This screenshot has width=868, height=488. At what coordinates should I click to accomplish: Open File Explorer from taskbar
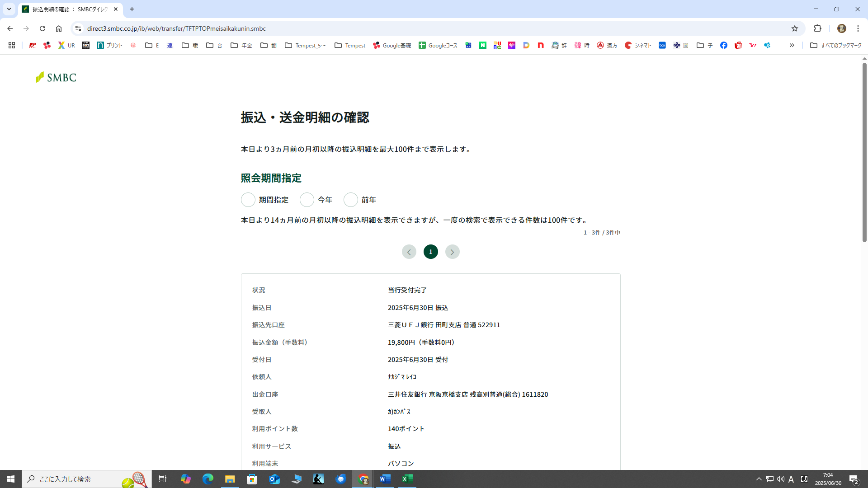(x=230, y=479)
